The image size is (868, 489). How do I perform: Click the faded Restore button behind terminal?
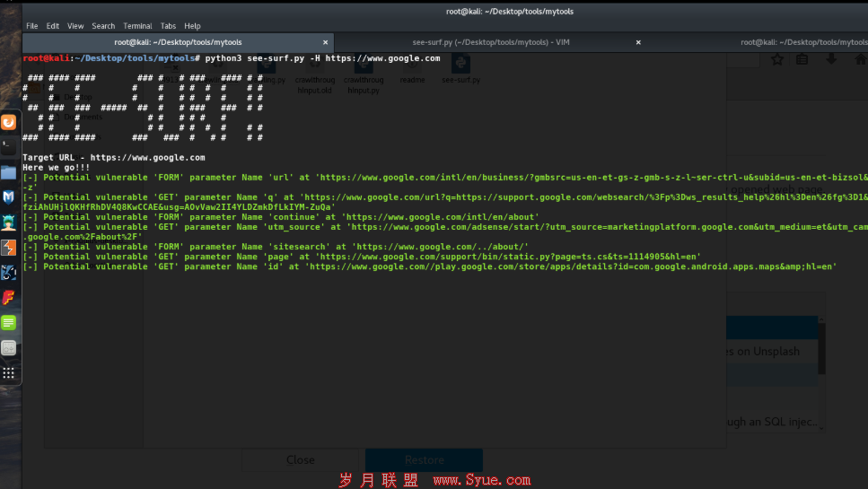424,459
